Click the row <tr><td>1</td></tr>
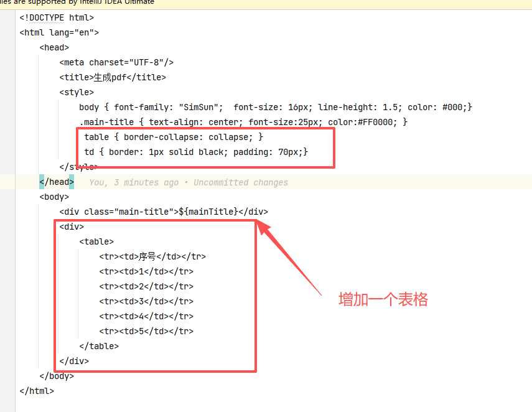 pyautogui.click(x=146, y=271)
